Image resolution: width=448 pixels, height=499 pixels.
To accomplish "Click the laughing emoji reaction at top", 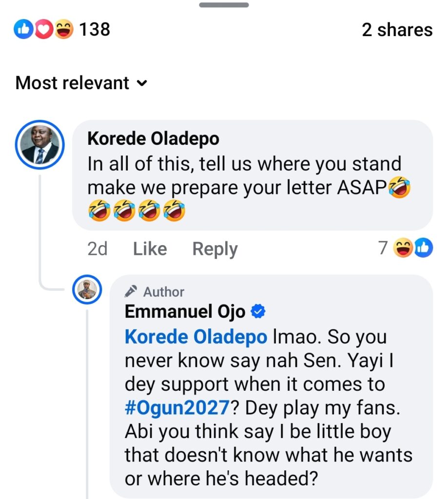I will click(63, 30).
